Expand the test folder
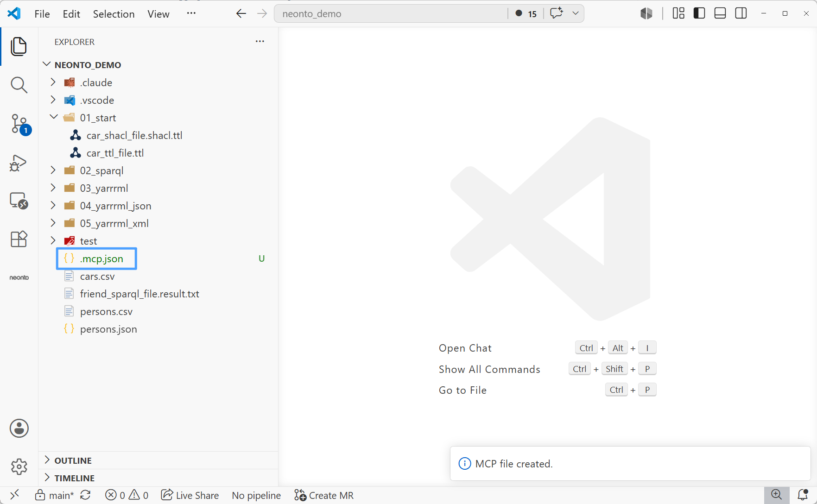Screen dimensions: 817x504 click(x=53, y=241)
